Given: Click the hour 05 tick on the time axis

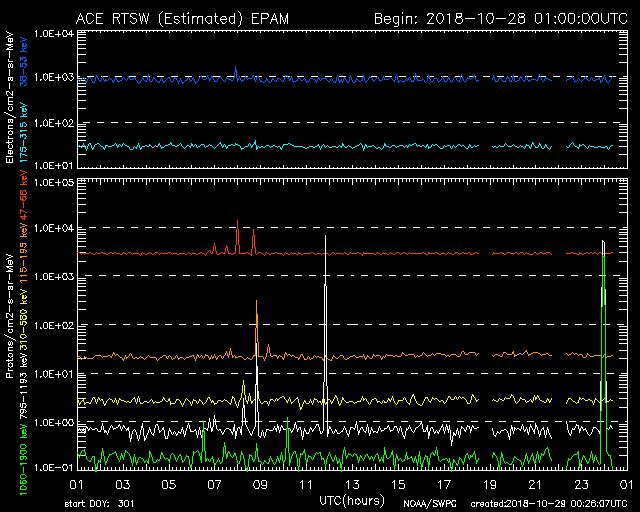Looking at the screenshot, I should click(x=169, y=483).
